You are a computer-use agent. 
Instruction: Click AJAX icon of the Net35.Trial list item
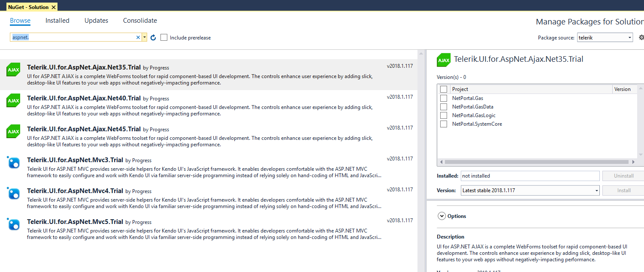tap(13, 70)
